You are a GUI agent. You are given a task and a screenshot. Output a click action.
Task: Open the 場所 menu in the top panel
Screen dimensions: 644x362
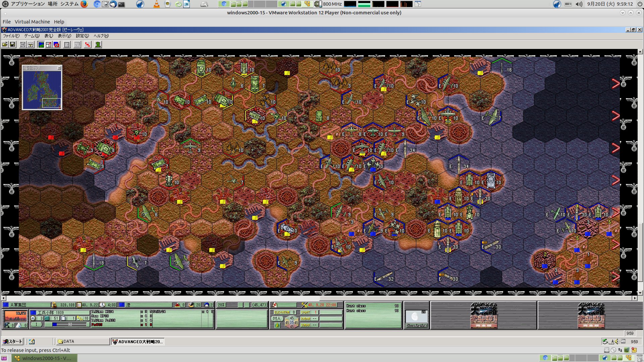pyautogui.click(x=52, y=4)
